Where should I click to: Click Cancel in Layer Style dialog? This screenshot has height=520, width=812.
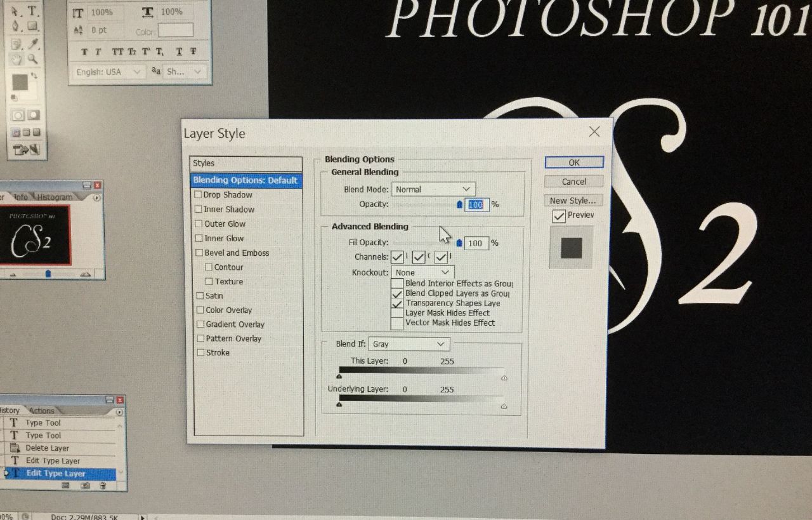[x=574, y=182]
